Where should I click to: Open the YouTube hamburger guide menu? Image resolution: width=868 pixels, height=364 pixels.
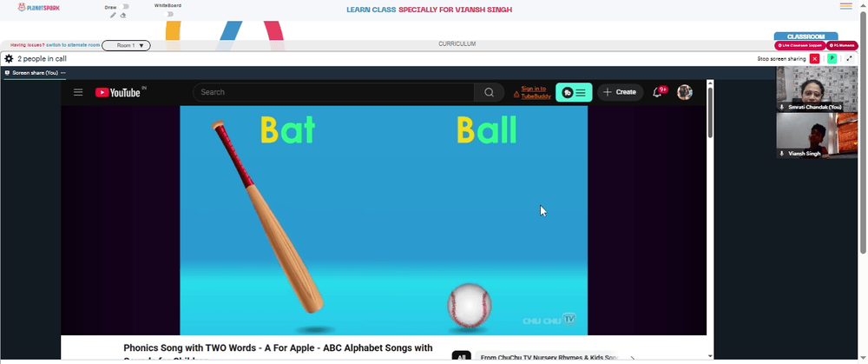[78, 93]
